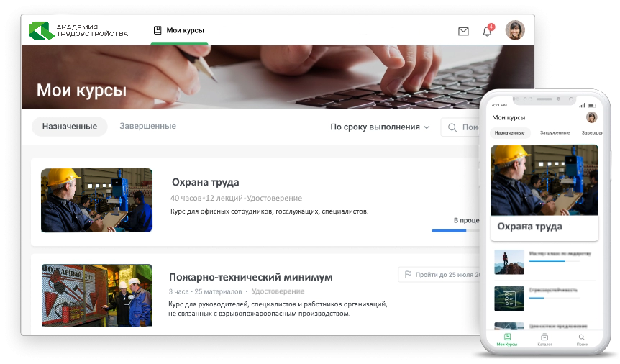Click the Охрана труда desktop course thumbnail
620x364 pixels.
96,200
